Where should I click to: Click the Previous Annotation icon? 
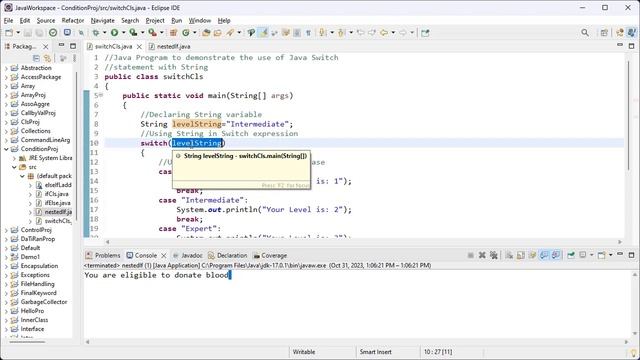341,33
